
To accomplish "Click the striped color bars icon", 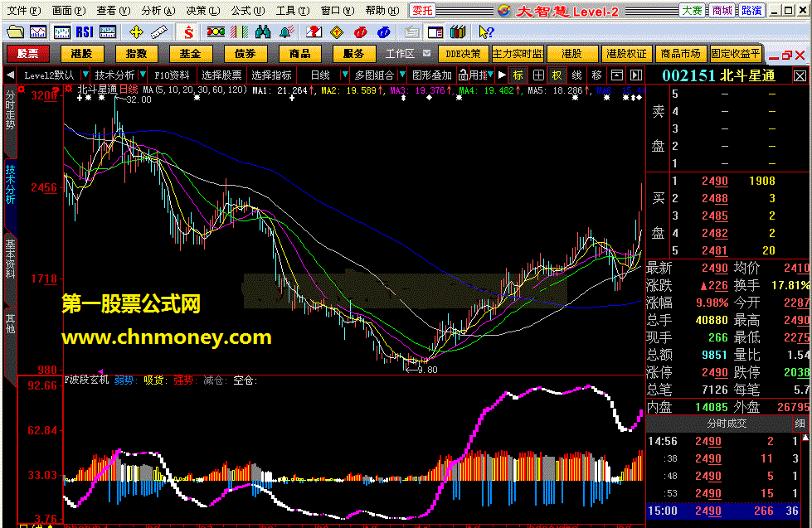I will [x=239, y=32].
